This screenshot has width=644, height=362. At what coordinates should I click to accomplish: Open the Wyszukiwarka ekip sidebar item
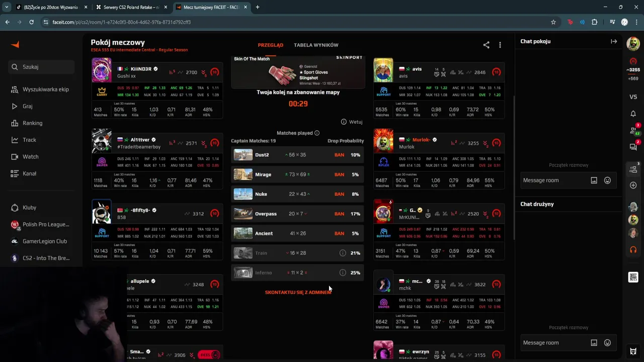click(40, 89)
